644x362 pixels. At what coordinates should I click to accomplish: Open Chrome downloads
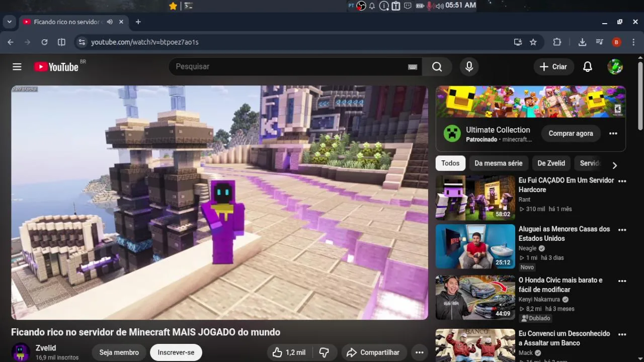click(582, 42)
